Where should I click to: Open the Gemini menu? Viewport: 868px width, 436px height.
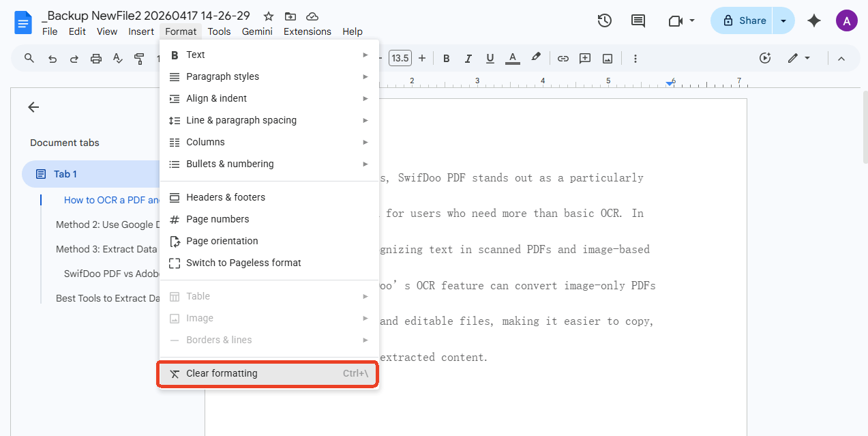click(x=257, y=31)
